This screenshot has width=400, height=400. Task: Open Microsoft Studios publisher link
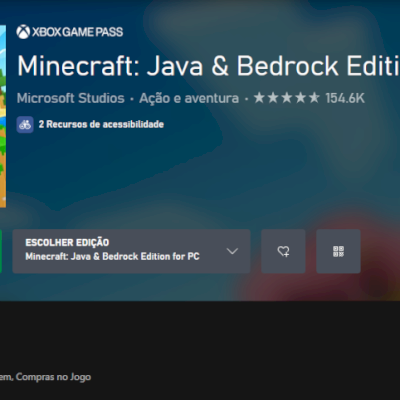point(71,98)
